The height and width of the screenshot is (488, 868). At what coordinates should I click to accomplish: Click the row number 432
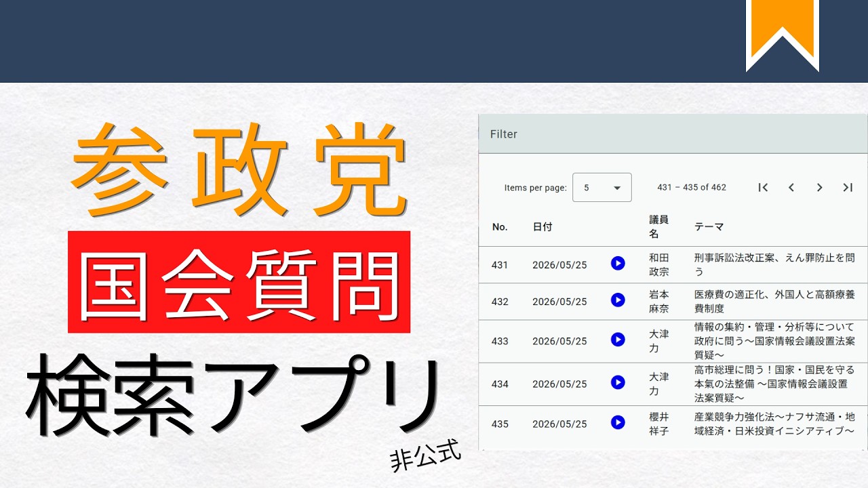tap(500, 302)
